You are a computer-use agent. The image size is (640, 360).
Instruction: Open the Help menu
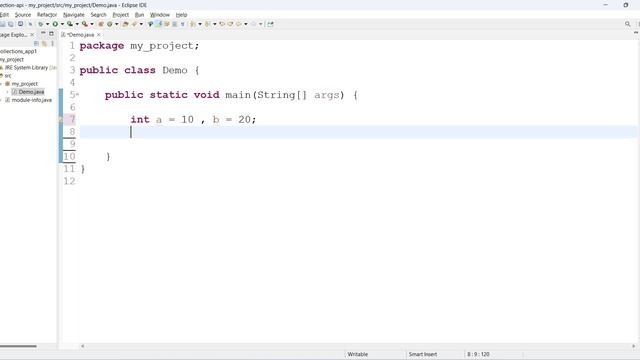(181, 15)
